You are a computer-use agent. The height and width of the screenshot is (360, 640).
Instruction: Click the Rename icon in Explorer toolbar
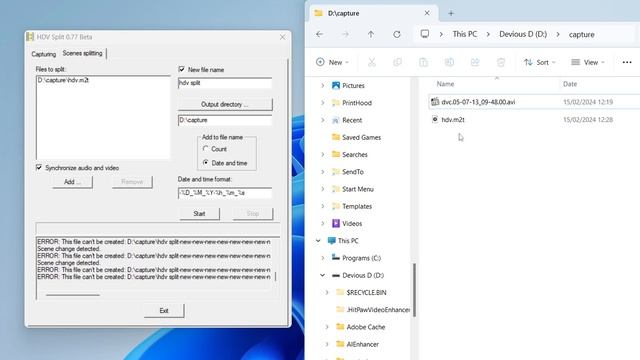pyautogui.click(x=449, y=62)
